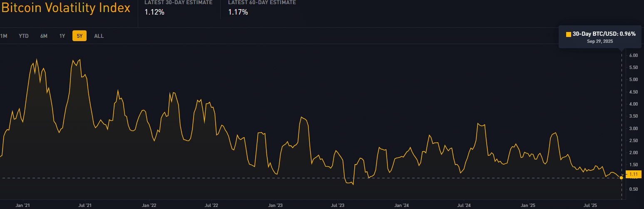This screenshot has width=644, height=209.
Task: Click the latest 60-day estimate 1.17% value
Action: (x=238, y=12)
